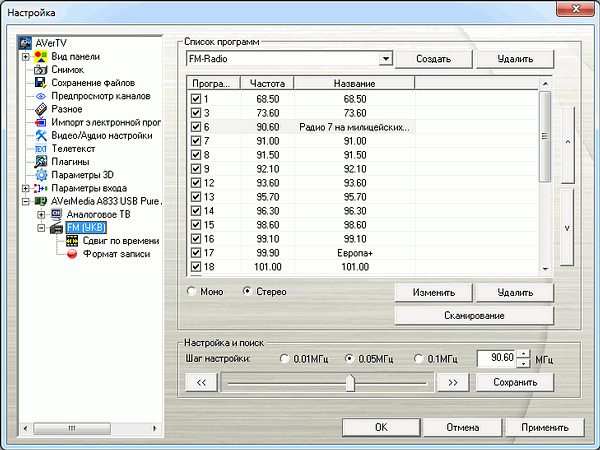Choose the 0.01МГц tuning step option
Screen dimensions: 600x450
tap(287, 358)
